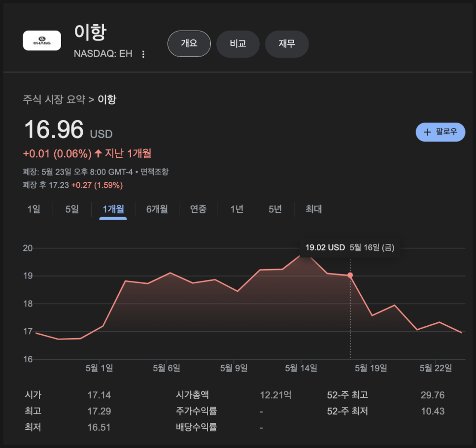476x448 pixels.
Task: Click the 최저 low value 16.51
Action: [x=99, y=427]
